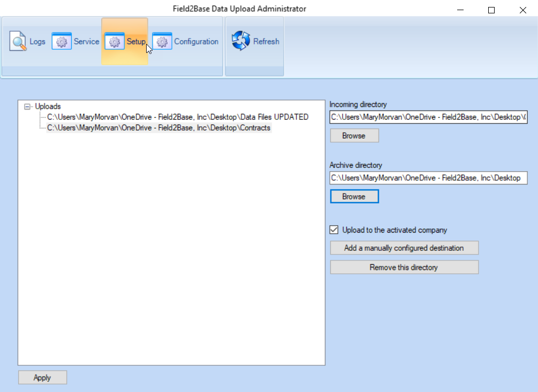538x392 pixels.
Task: Go to the Configuration tab label
Action: [x=196, y=42]
